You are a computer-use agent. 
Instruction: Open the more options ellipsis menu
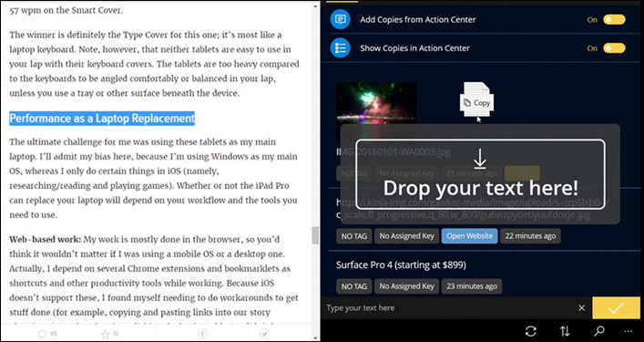tap(628, 331)
